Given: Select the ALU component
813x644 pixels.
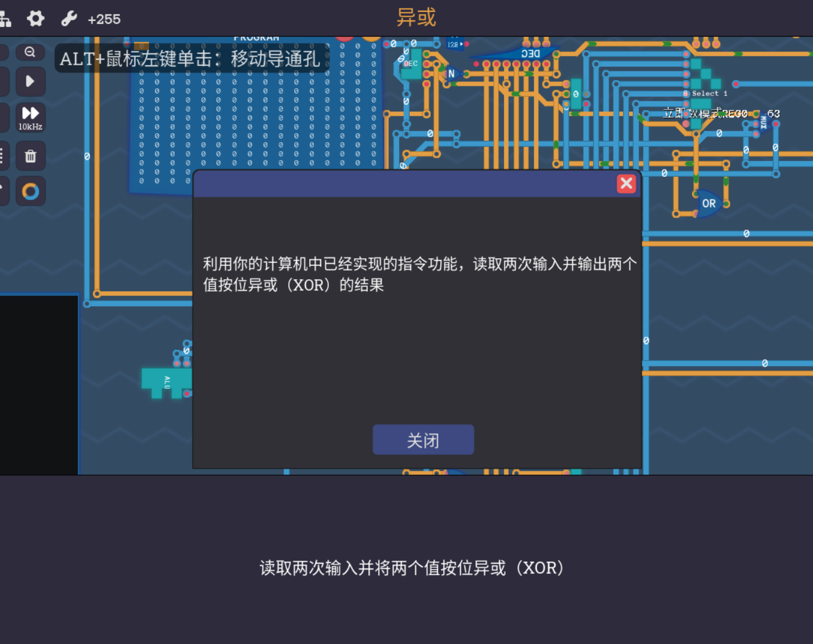Looking at the screenshot, I should pos(165,382).
